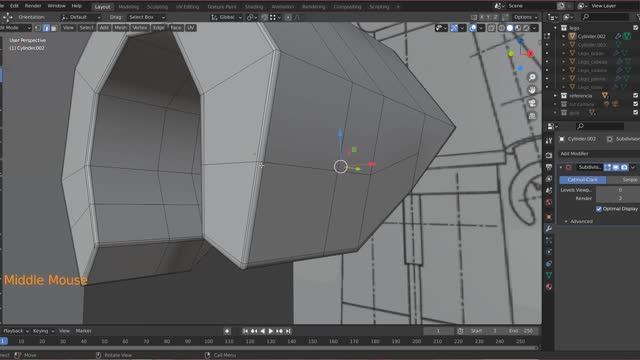This screenshot has width=640, height=360.
Task: Toggle camera view icon in viewport
Action: coord(532,103)
